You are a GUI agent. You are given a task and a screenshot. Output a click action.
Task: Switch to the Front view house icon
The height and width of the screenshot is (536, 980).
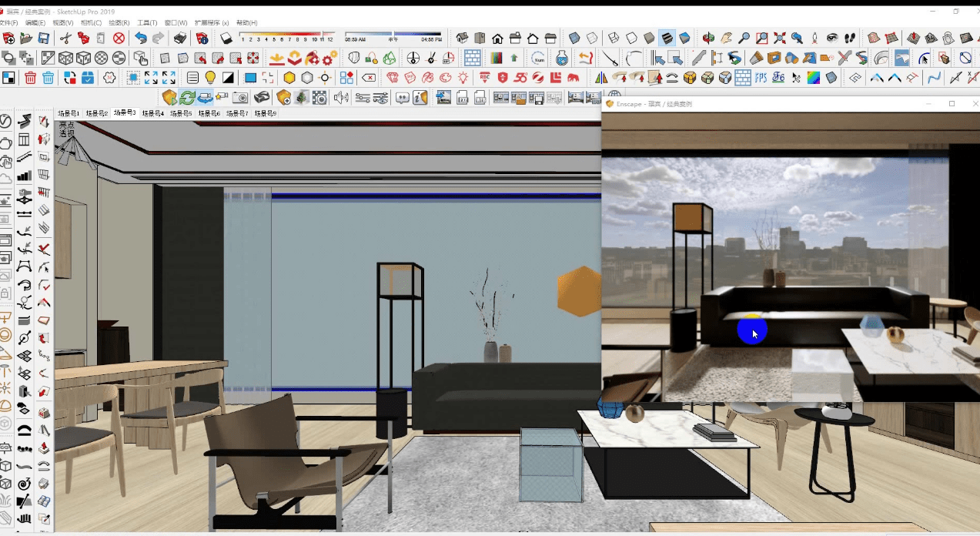click(498, 38)
